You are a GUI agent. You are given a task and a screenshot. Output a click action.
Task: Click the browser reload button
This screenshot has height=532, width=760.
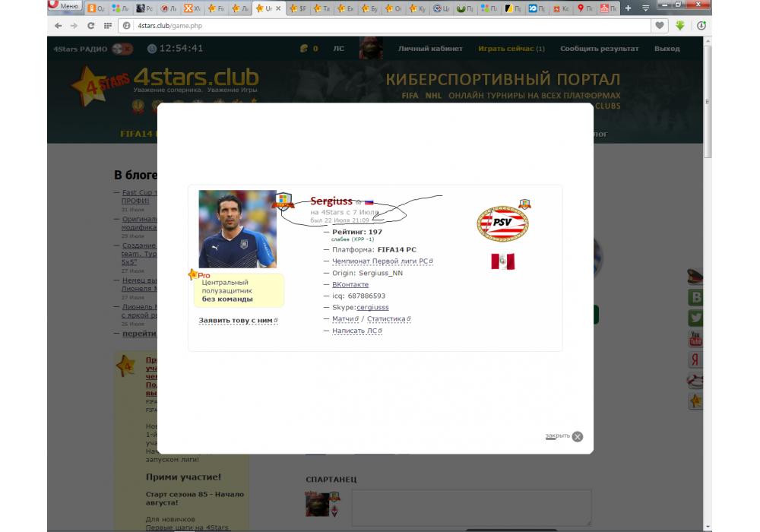91,26
